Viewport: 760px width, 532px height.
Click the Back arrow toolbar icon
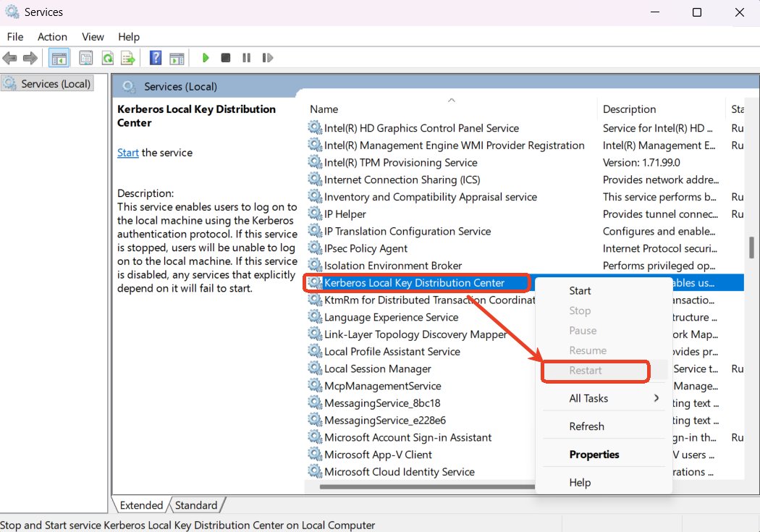click(9, 58)
